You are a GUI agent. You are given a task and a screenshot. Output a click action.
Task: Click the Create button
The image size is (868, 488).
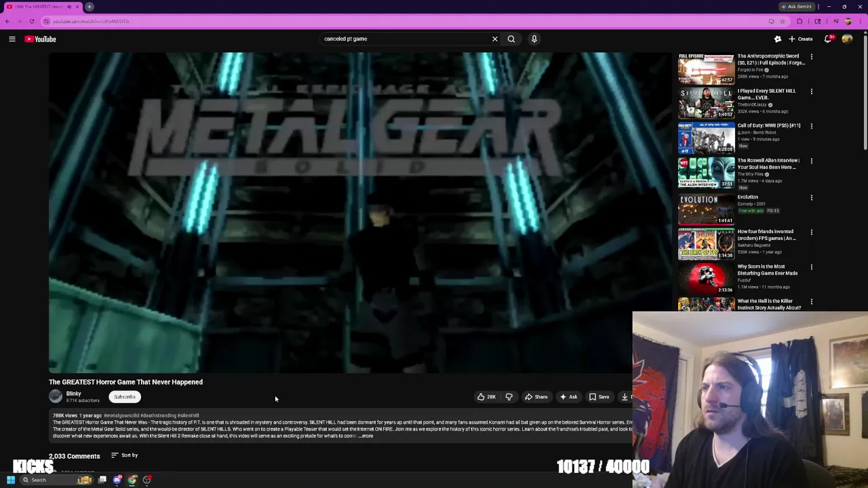(801, 39)
